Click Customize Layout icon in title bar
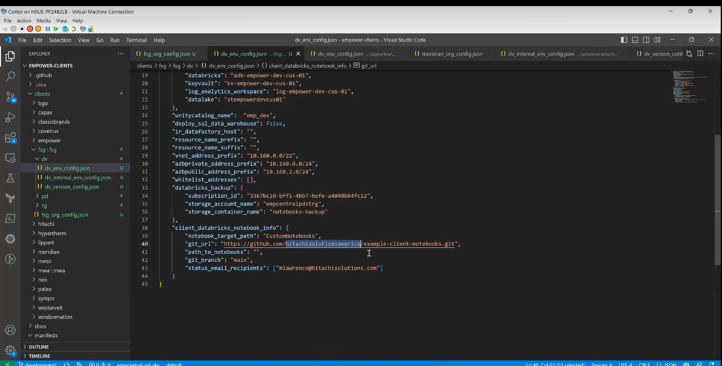 [x=658, y=40]
